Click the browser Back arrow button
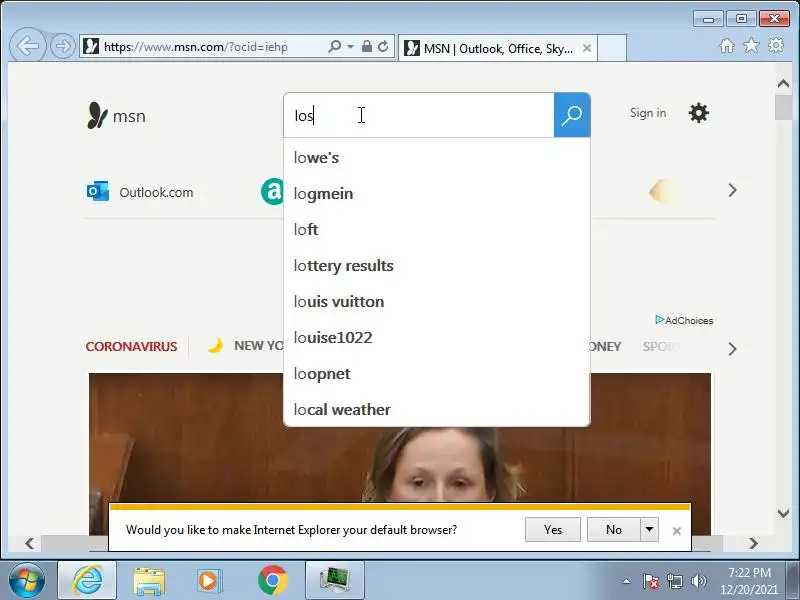800x600 pixels. point(28,46)
